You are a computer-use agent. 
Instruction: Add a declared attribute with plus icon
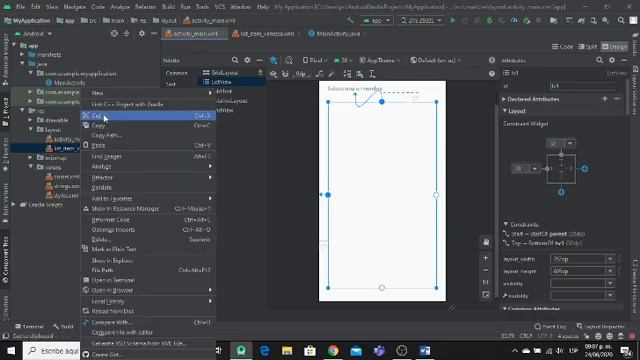604,99
